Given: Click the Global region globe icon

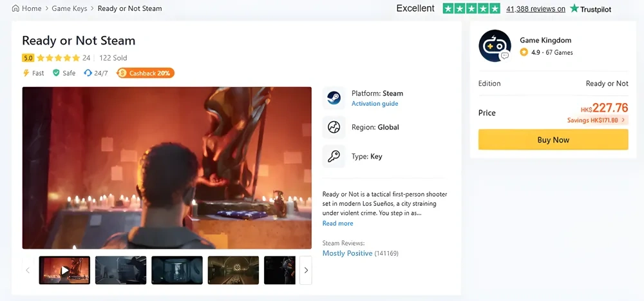Looking at the screenshot, I should tap(334, 127).
